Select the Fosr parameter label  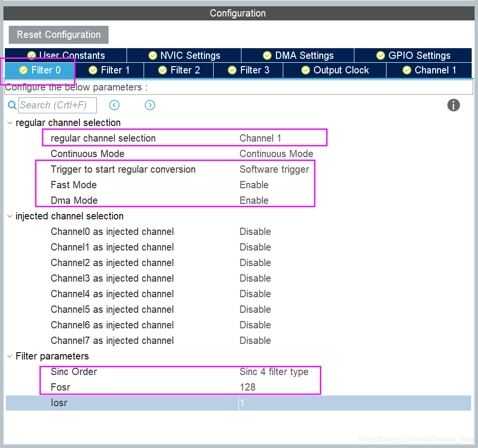click(60, 387)
